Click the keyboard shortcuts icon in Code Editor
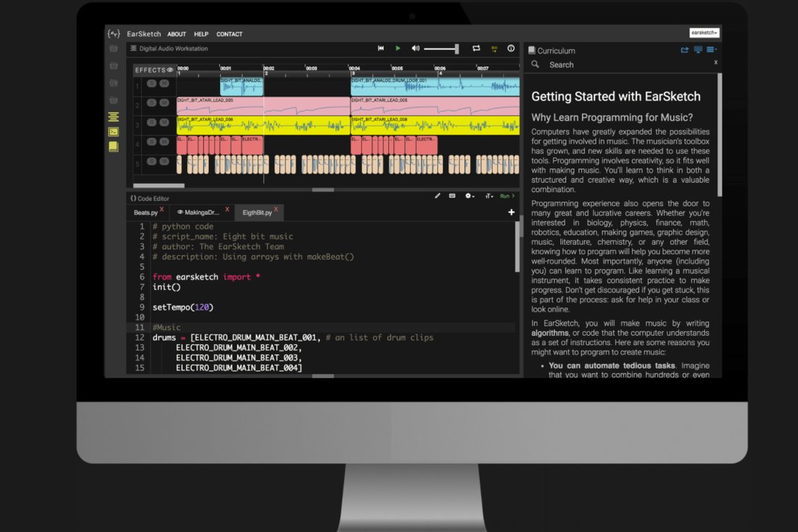The height and width of the screenshot is (532, 798). (452, 196)
